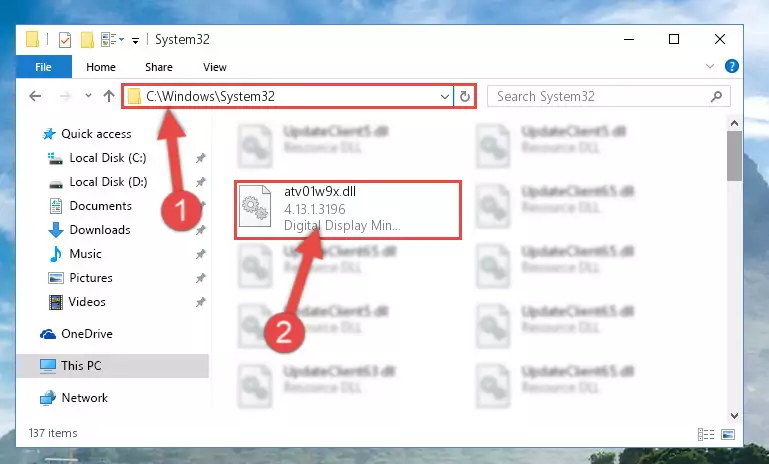Viewport: 769px width, 464px height.
Task: Click the Digital Display Min... description
Action: (342, 226)
